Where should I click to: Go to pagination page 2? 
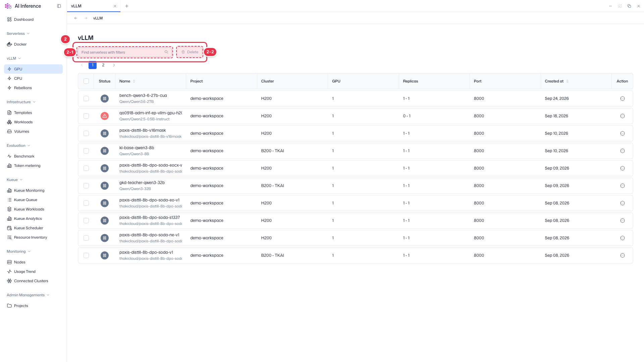pyautogui.click(x=103, y=65)
